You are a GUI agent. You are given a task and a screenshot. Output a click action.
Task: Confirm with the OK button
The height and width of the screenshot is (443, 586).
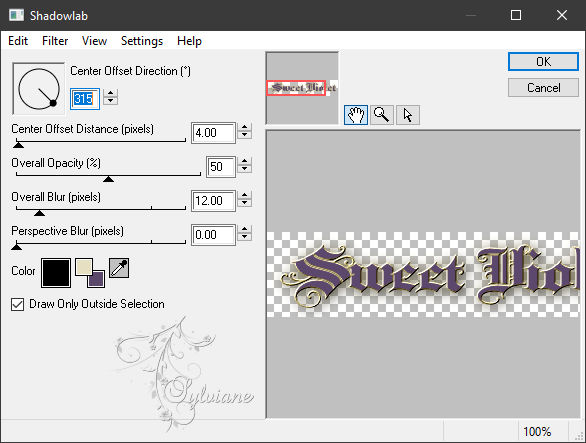[x=543, y=61]
